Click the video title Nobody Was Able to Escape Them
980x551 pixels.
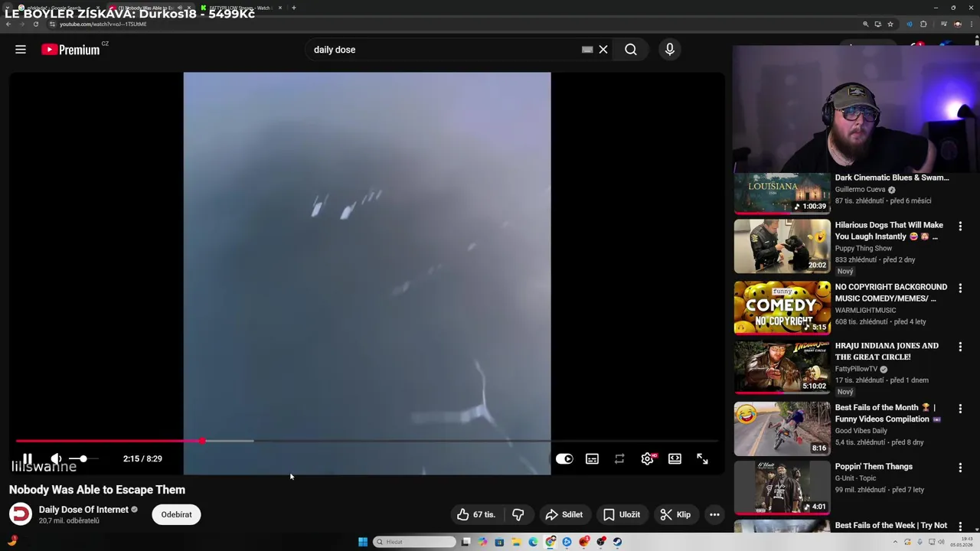97,490
